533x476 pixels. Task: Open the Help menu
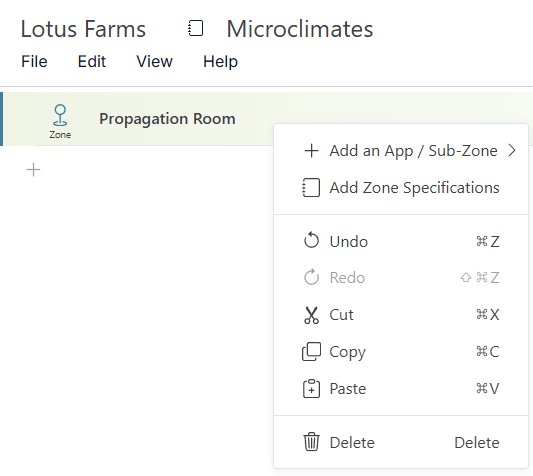pyautogui.click(x=220, y=62)
